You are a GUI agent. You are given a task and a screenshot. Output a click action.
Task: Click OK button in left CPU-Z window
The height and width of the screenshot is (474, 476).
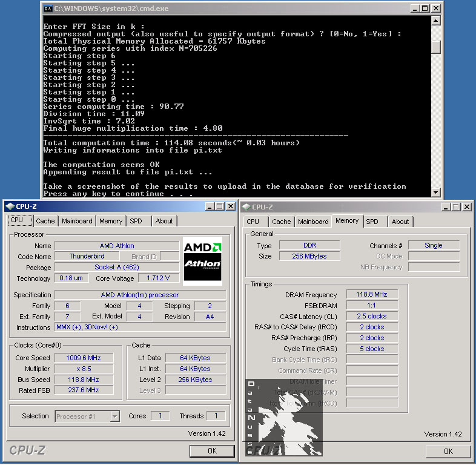pyautogui.click(x=212, y=451)
